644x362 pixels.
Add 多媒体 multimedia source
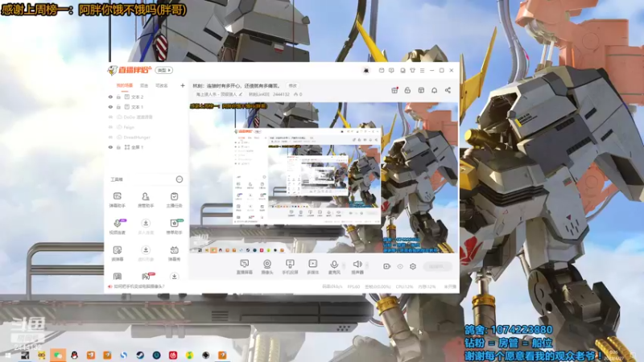click(313, 267)
